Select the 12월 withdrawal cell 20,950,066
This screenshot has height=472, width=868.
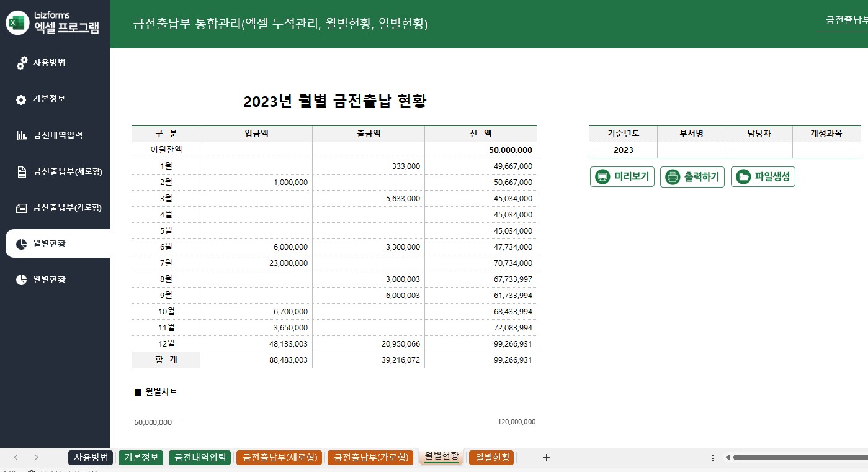(369, 344)
